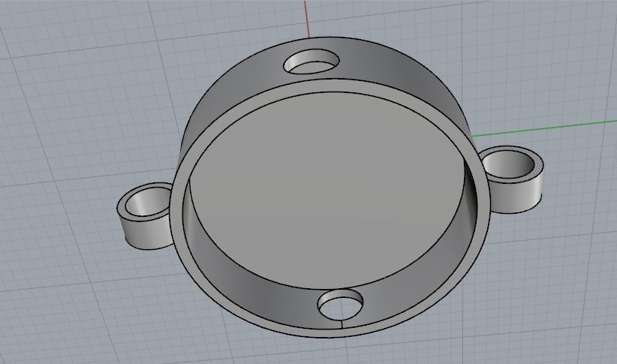The image size is (617, 364).
Task: Select the left mounting lug cylinder
Action: point(143,215)
